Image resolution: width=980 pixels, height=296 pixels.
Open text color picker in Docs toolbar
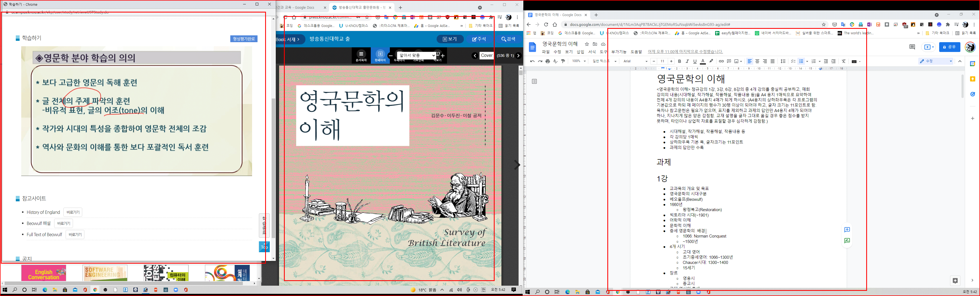click(x=703, y=61)
